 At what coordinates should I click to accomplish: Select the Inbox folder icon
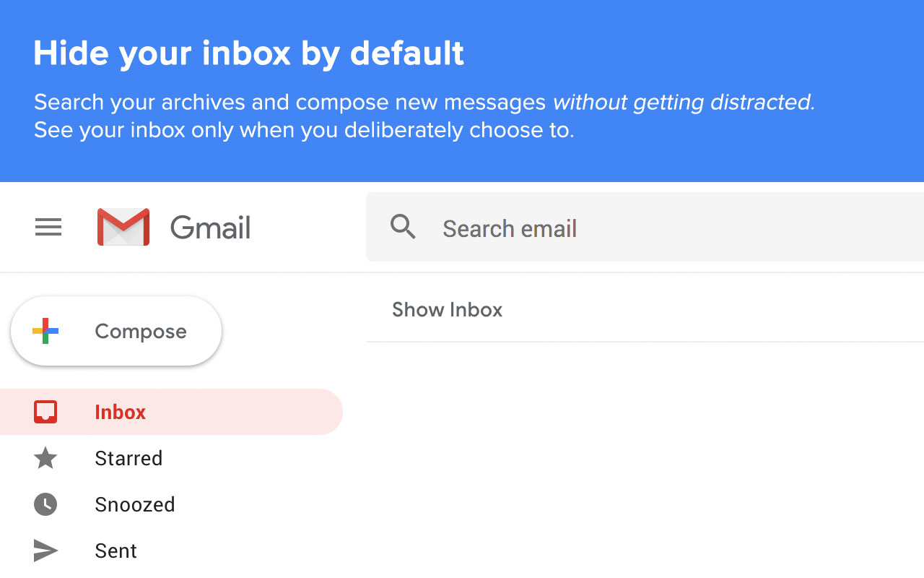tap(45, 412)
